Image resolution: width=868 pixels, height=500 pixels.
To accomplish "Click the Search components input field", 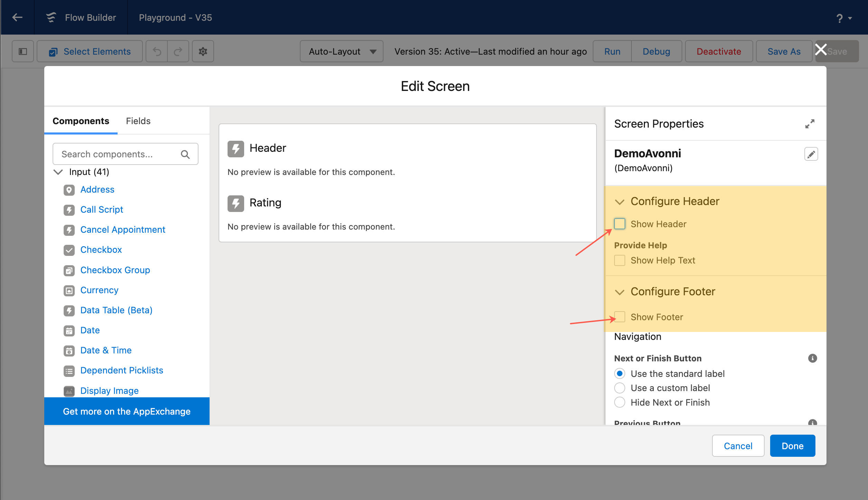I will pyautogui.click(x=118, y=154).
